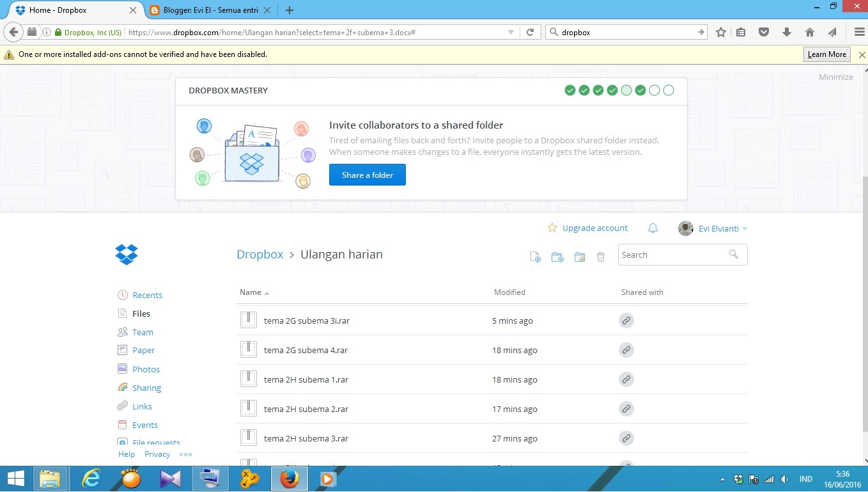This screenshot has width=868, height=492.
Task: Click the Dropbox logo in the sidebar
Action: point(127,254)
